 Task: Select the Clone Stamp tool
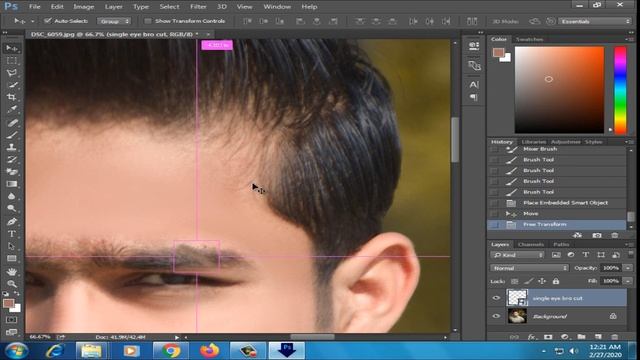[x=11, y=147]
